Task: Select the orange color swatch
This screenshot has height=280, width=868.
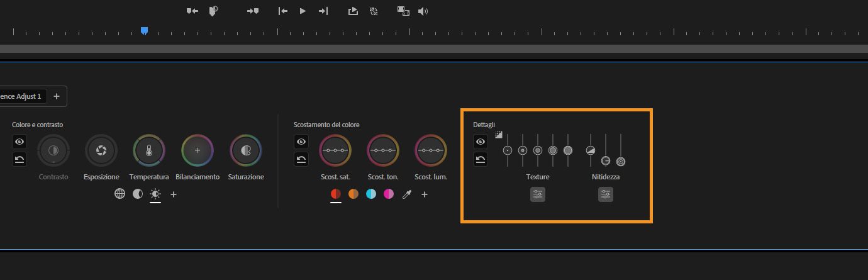Action: 353,194
